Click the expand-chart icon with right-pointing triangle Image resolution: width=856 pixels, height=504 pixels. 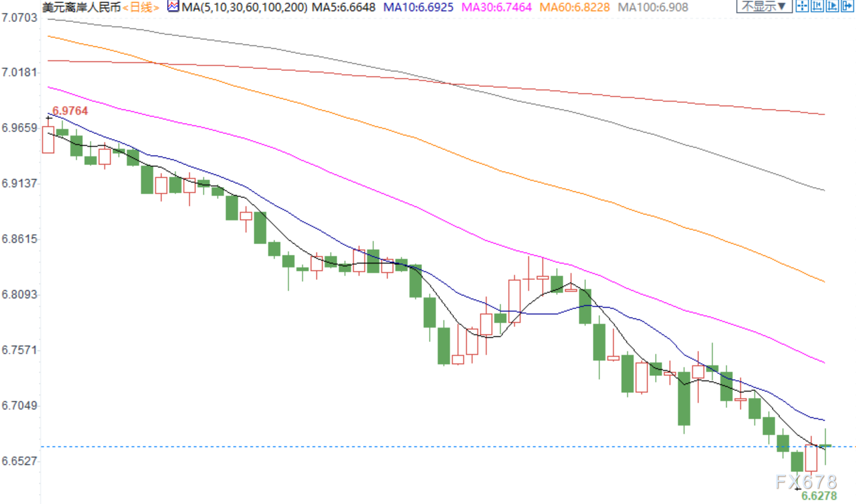(x=832, y=7)
